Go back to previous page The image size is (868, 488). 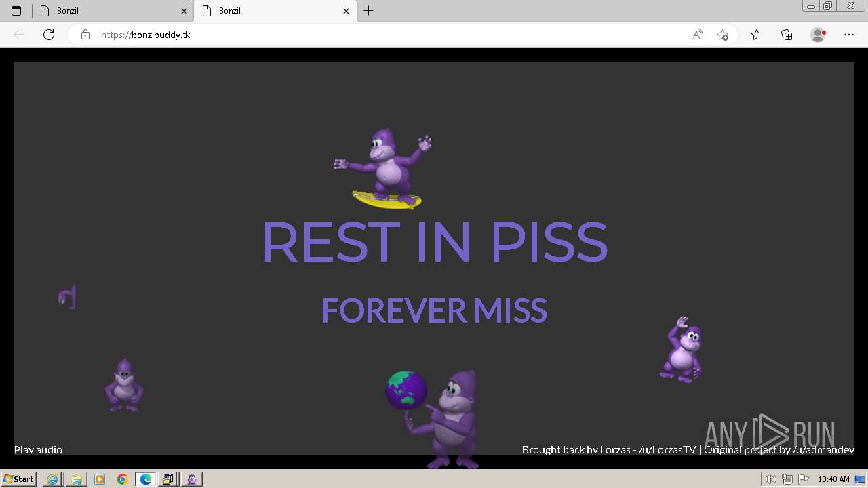coord(19,35)
